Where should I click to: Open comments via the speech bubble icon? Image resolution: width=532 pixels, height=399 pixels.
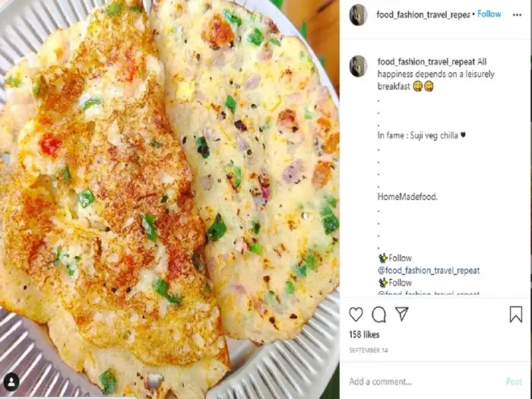tap(378, 314)
